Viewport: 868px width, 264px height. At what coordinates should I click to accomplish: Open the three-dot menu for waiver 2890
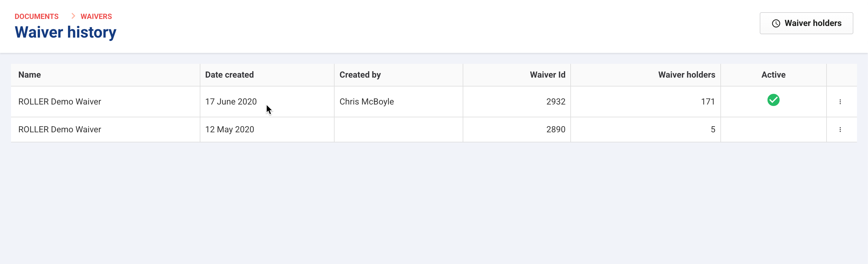pyautogui.click(x=840, y=130)
